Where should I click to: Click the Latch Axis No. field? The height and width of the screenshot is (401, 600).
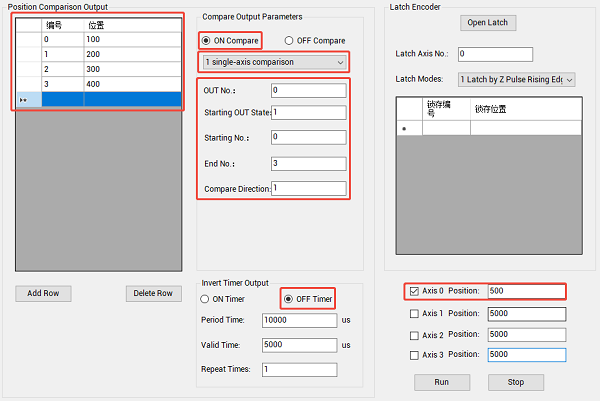click(494, 54)
